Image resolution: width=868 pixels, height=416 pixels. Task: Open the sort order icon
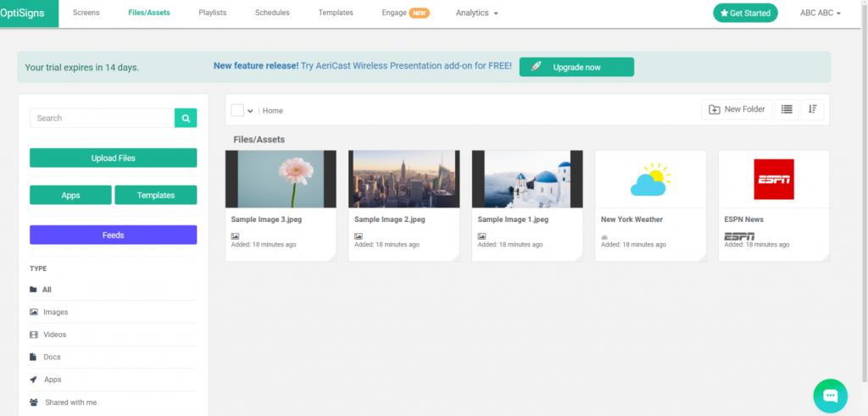(x=812, y=109)
